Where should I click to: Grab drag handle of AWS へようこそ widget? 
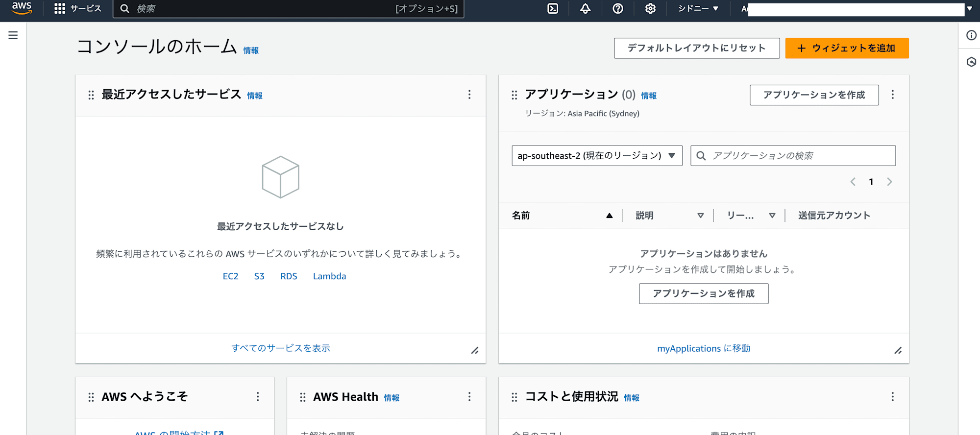91,397
